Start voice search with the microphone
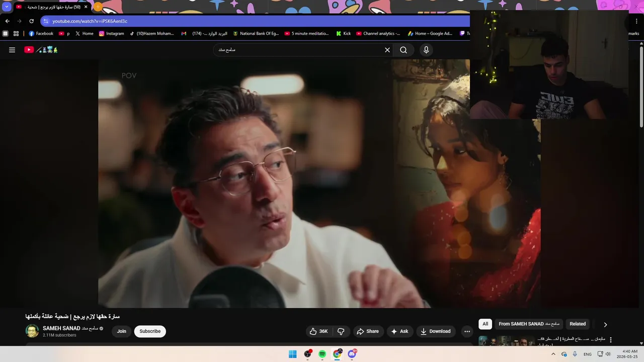The width and height of the screenshot is (644, 362). 426,50
